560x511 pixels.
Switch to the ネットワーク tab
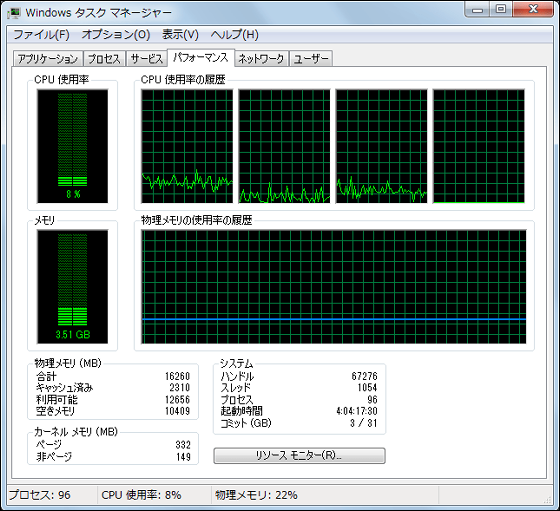tap(261, 59)
